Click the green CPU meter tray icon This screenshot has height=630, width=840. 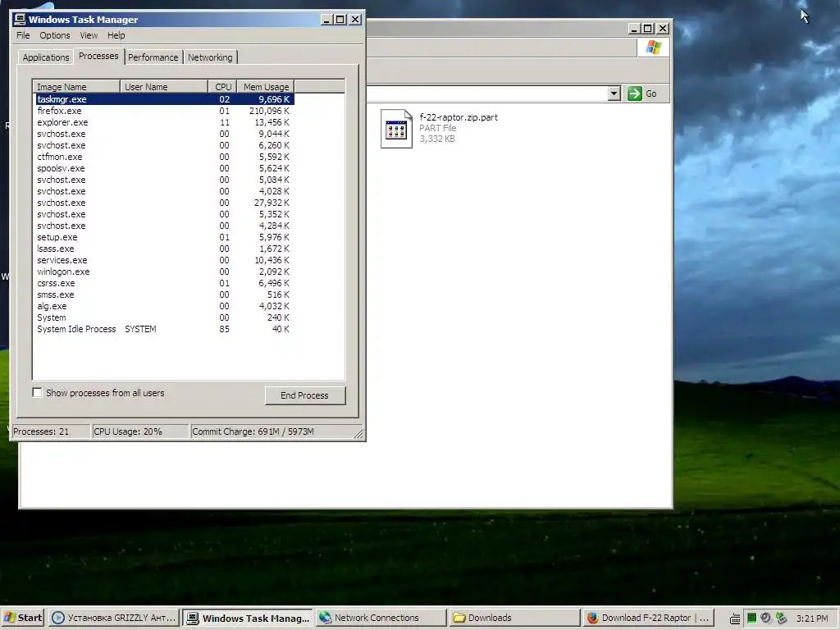tap(751, 618)
